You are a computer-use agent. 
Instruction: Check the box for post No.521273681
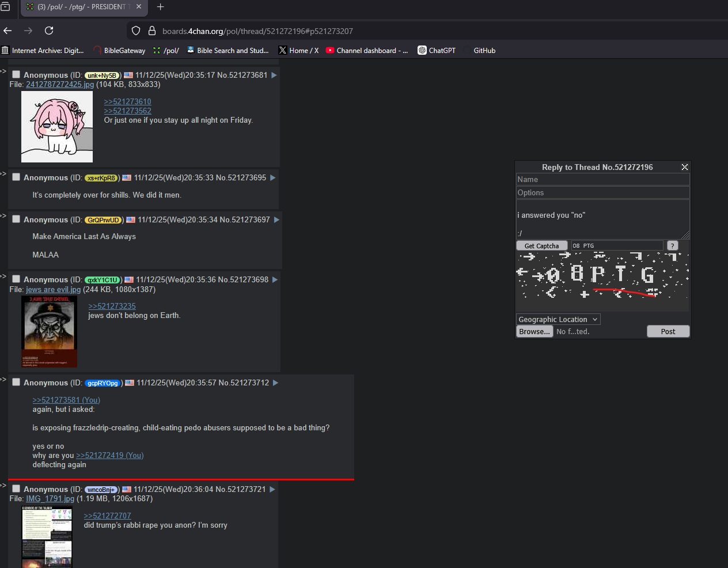click(16, 74)
